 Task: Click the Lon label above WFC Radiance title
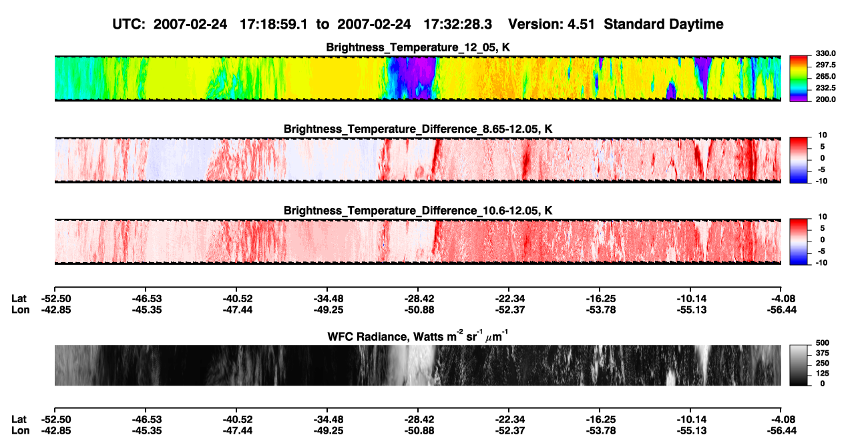coord(20,310)
